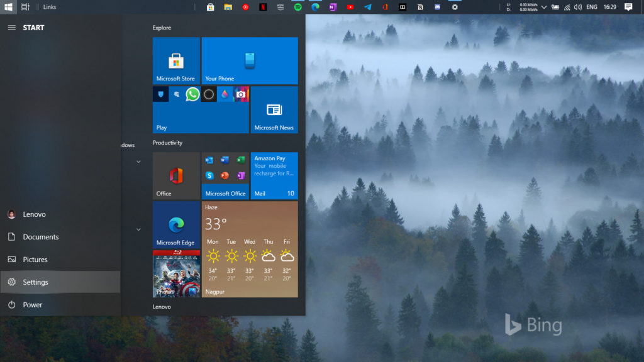This screenshot has height=362, width=644.
Task: Open the Wi-Fi network tray icon
Action: click(x=567, y=7)
